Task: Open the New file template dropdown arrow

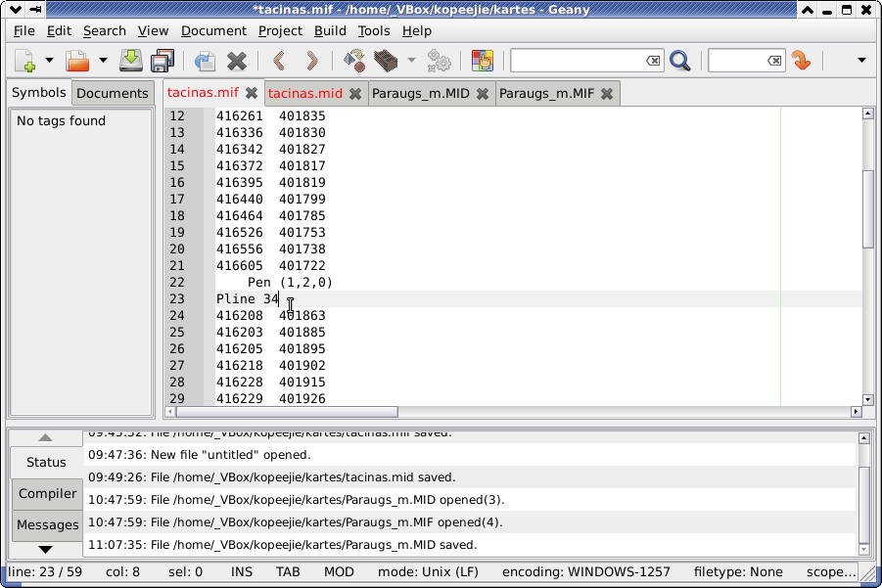Action: (50, 60)
